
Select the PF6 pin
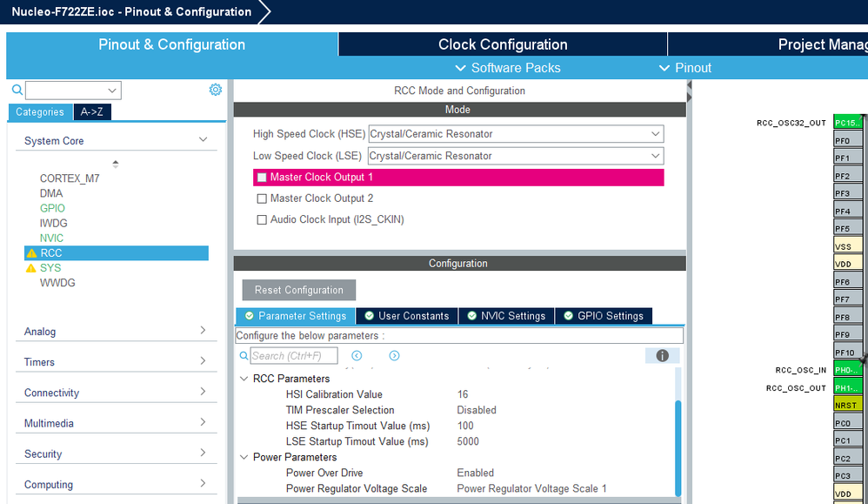pos(847,282)
